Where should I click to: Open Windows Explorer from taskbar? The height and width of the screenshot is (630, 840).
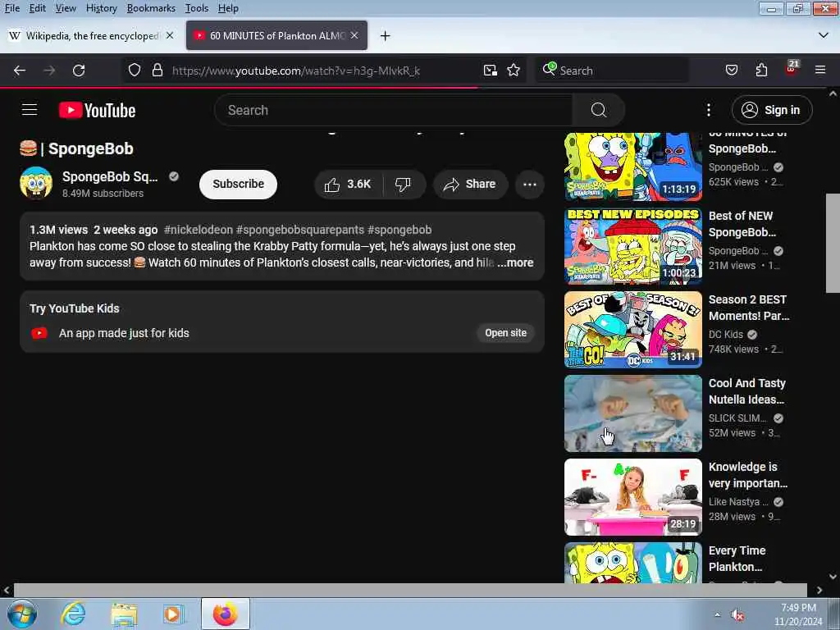[124, 614]
